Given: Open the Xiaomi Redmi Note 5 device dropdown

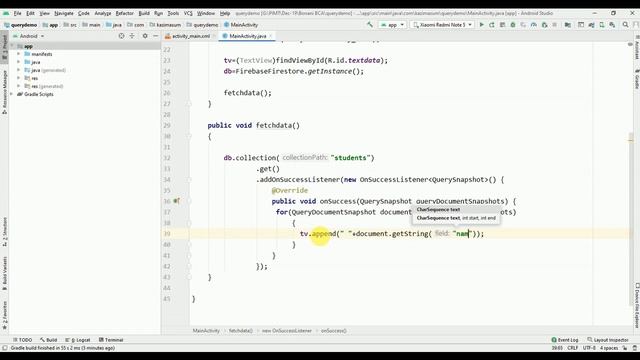Looking at the screenshot, I should (442, 25).
